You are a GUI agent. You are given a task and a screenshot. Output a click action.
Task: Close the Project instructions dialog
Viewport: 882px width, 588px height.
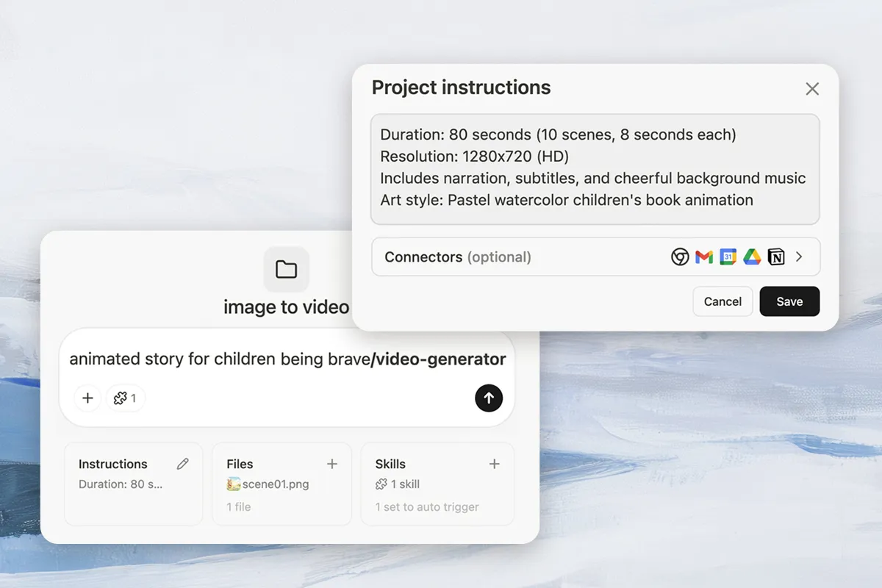[812, 89]
